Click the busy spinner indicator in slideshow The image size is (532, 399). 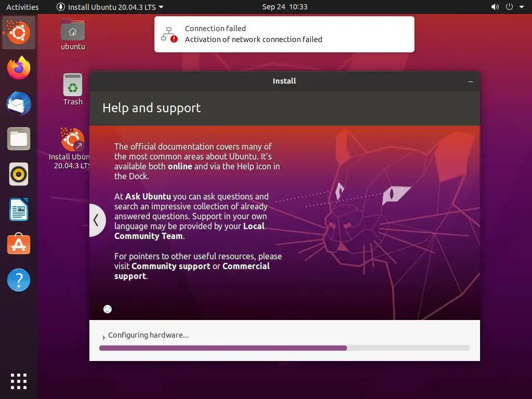click(108, 309)
